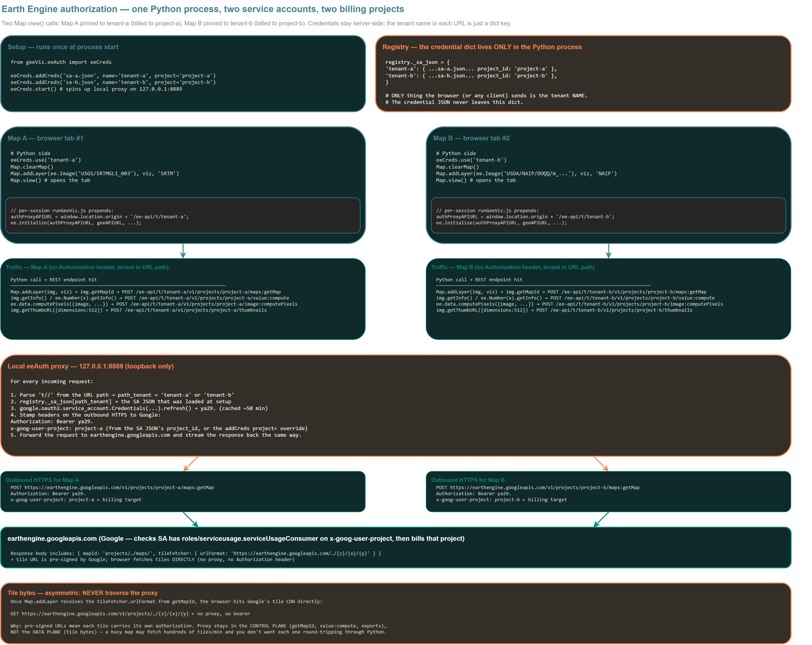The height and width of the screenshot is (645, 812).
Task: Select the heading "Local eeAuth proxy — 127.0.0.1:8889"
Action: (x=91, y=366)
